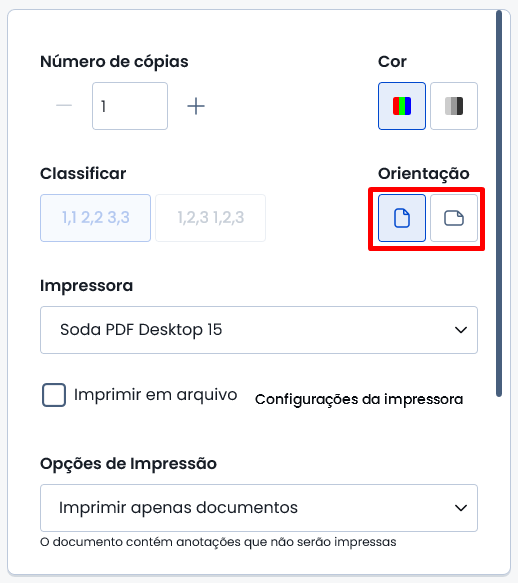Click the Imprimir apenas documentos chevron arrow
Screen dimensions: 518x583
(x=461, y=508)
